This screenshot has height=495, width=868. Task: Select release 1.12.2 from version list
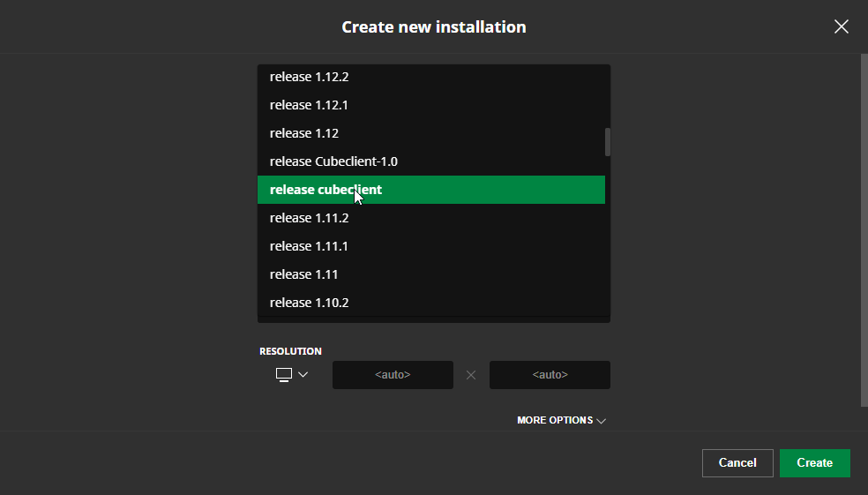click(431, 77)
